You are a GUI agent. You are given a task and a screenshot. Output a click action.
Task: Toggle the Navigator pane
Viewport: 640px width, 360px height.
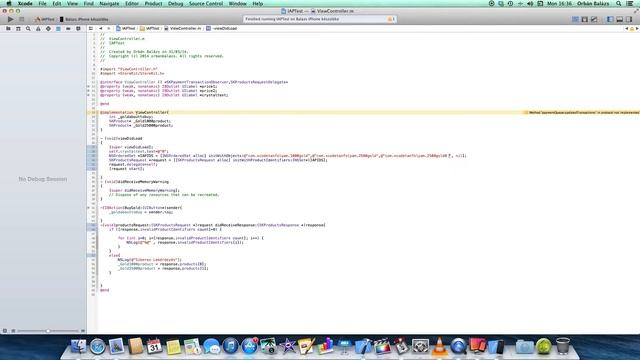(x=610, y=19)
